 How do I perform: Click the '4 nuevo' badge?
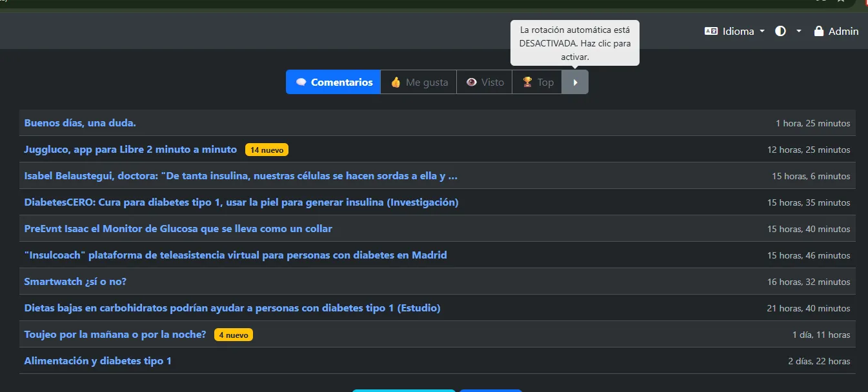point(234,335)
